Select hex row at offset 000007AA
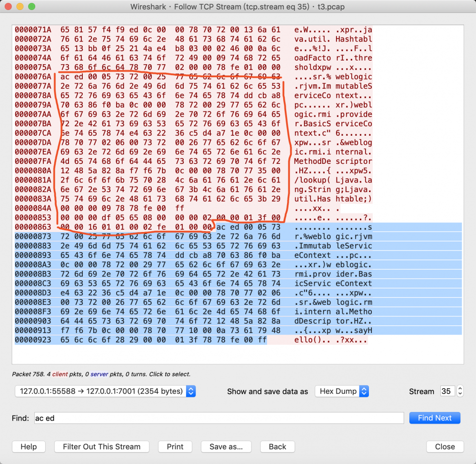The image size is (476, 464). point(193,114)
